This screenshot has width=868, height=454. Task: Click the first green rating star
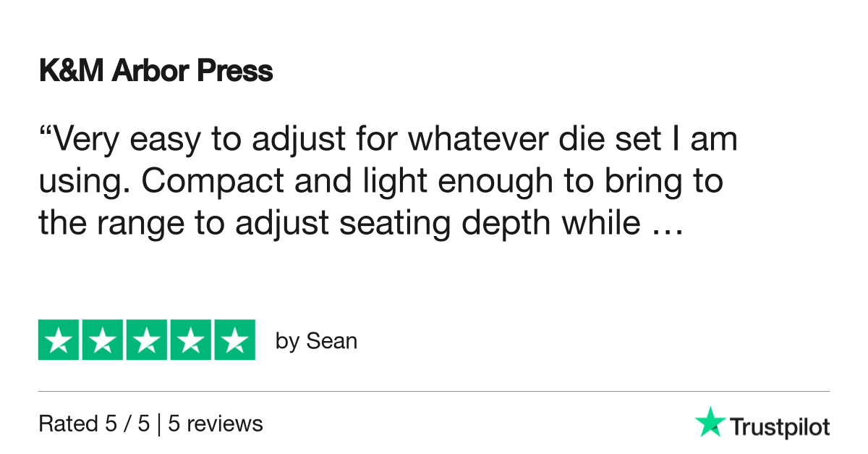(x=59, y=340)
